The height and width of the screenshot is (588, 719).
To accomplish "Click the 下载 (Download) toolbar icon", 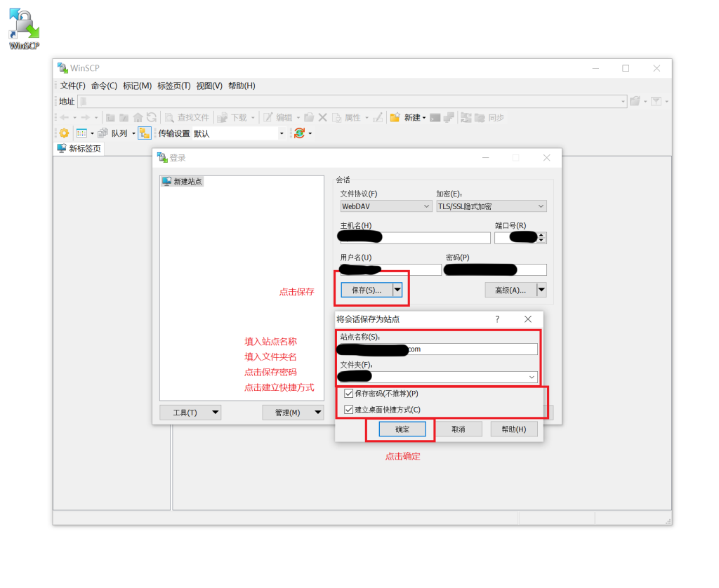I will (x=223, y=118).
